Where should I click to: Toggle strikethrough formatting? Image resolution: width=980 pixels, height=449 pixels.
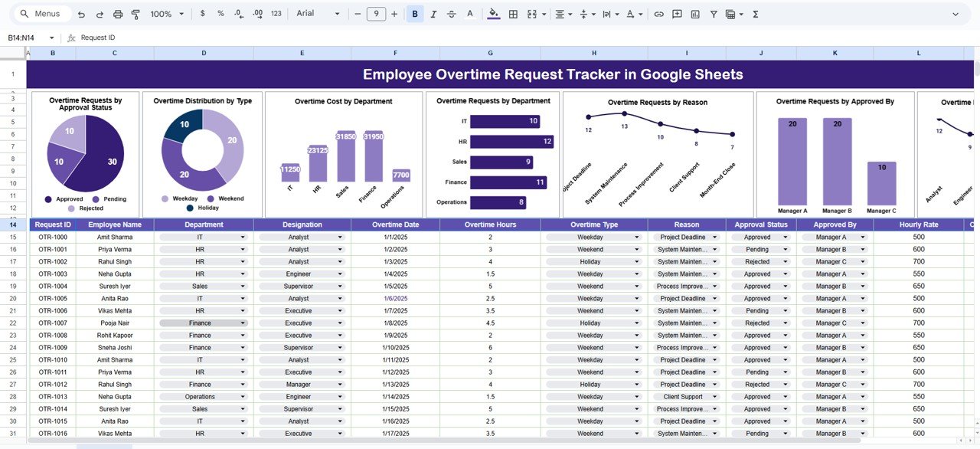tap(450, 13)
